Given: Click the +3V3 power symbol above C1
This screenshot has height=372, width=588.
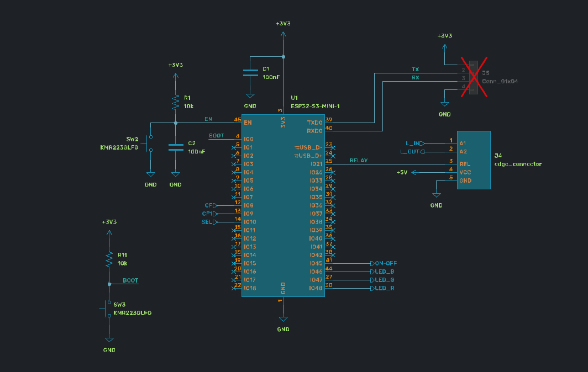Looking at the screenshot, I should [283, 30].
